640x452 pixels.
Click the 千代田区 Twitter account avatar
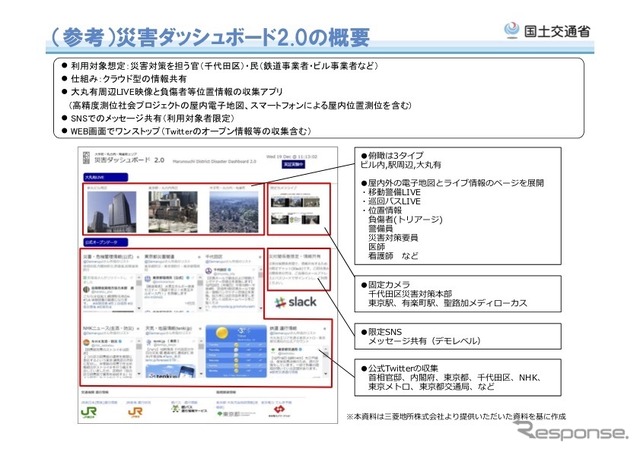pos(209,271)
